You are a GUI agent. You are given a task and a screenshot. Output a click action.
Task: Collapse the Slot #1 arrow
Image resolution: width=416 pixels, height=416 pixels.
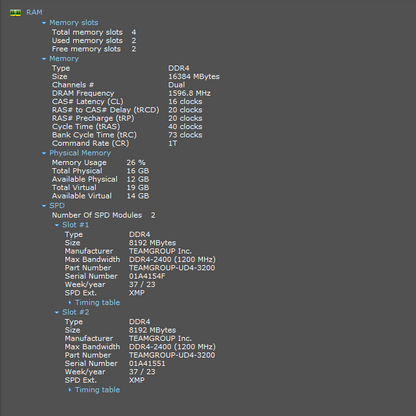click(57, 225)
